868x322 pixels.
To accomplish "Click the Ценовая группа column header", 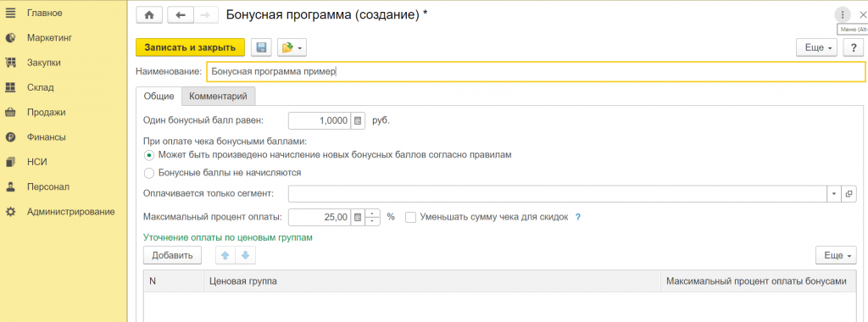I will coord(431,281).
